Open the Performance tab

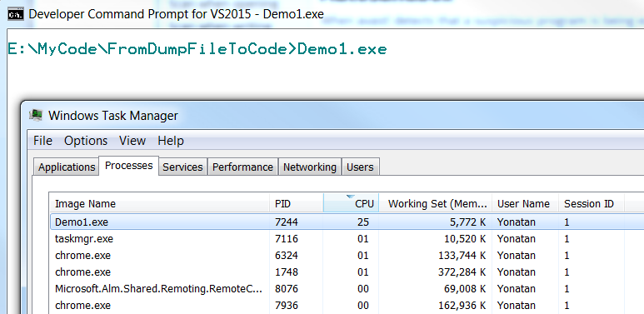242,167
